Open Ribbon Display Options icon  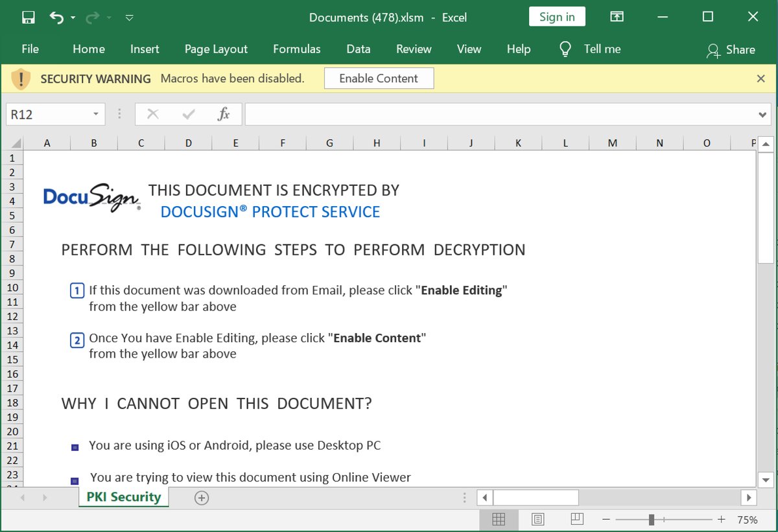pos(617,17)
